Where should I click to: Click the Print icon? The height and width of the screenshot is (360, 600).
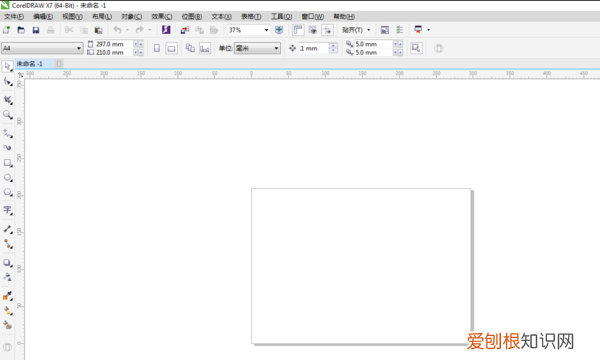pos(50,30)
